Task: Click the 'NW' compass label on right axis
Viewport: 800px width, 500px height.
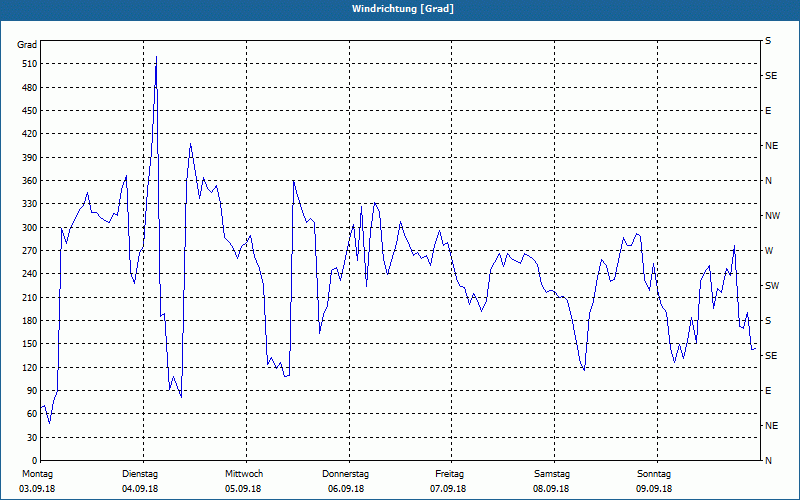Action: click(x=772, y=216)
